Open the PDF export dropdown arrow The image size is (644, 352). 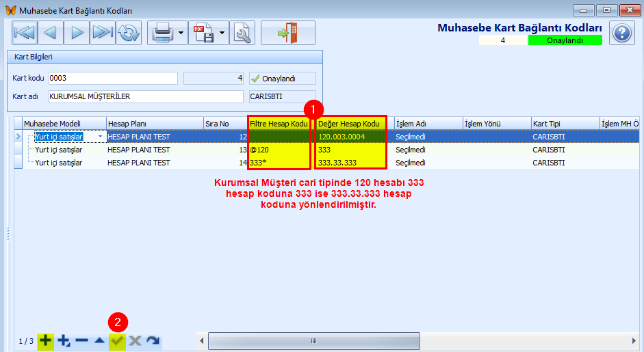[x=222, y=33]
